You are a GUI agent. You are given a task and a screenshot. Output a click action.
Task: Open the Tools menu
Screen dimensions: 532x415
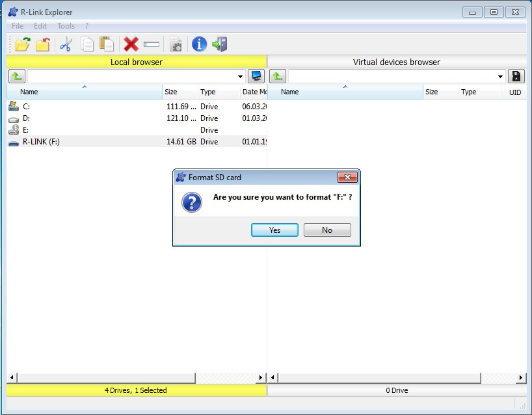(x=66, y=26)
